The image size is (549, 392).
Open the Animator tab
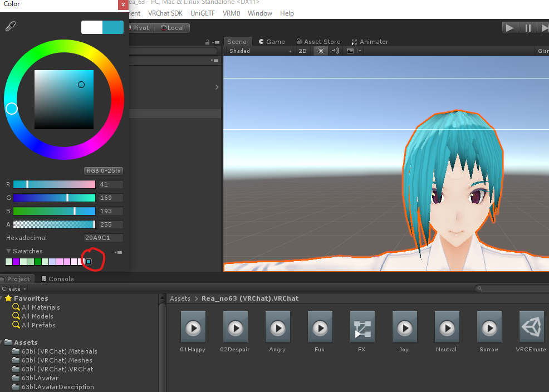pyautogui.click(x=370, y=42)
